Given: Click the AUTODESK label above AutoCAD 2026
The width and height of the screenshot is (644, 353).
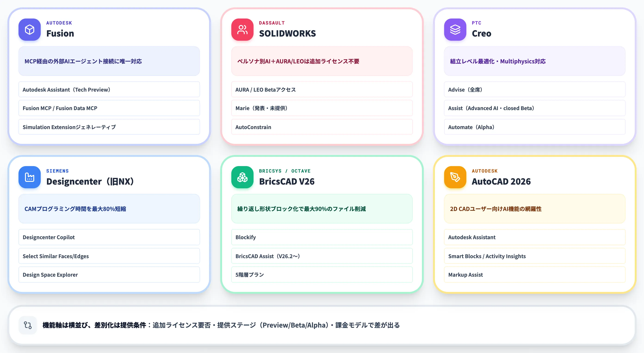Looking at the screenshot, I should [x=485, y=171].
